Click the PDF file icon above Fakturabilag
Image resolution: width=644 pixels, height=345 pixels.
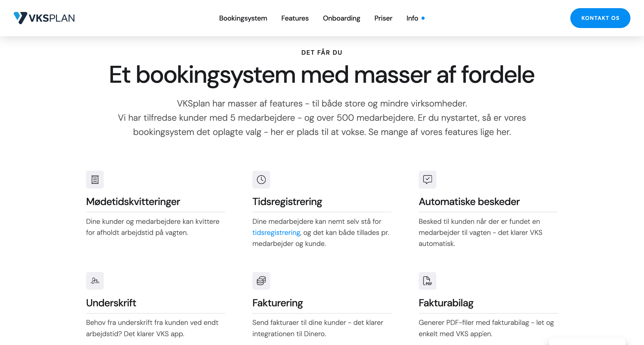[427, 280]
